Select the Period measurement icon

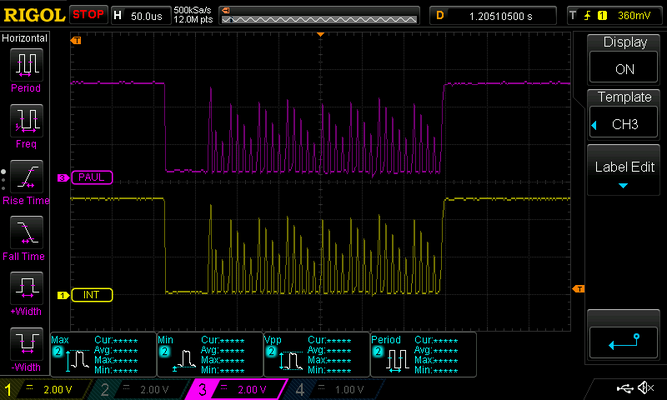27,66
